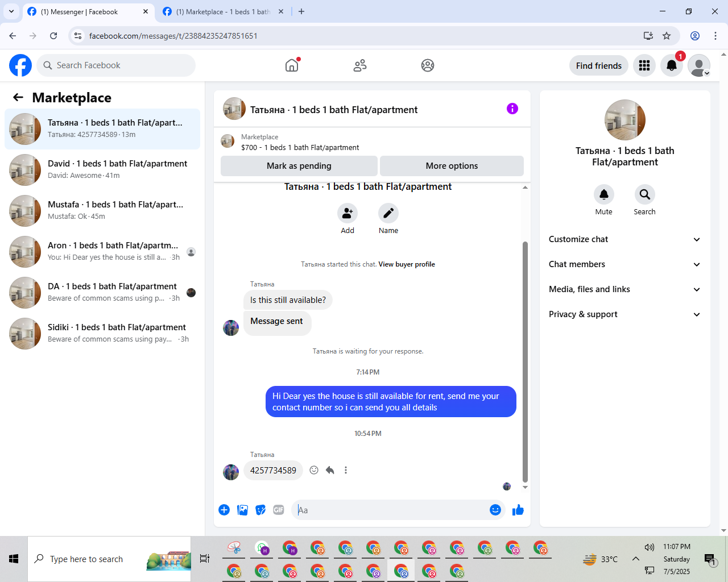This screenshot has height=582, width=728.
Task: Click the 'Is this still available?' message
Action: click(288, 300)
